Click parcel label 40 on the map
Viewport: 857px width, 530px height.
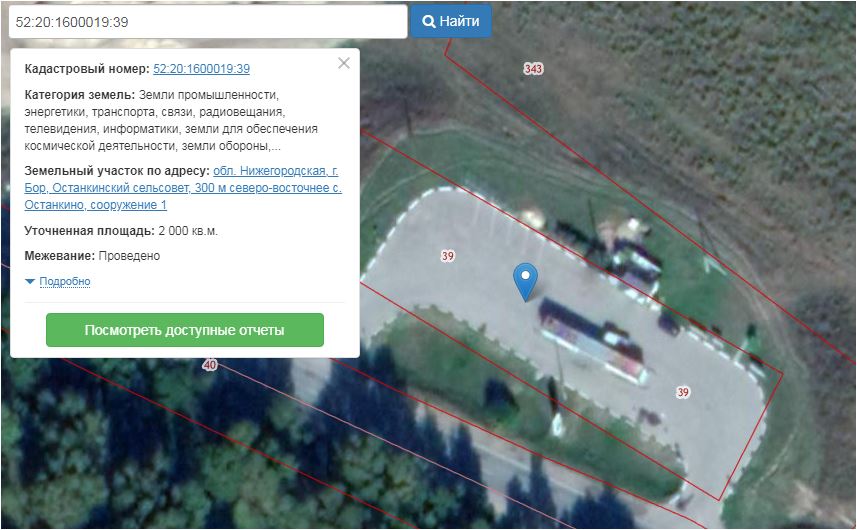(x=209, y=366)
